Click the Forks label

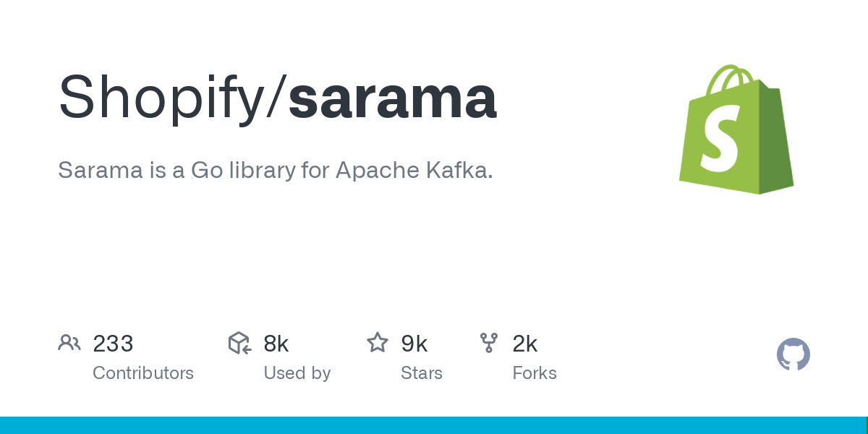point(535,373)
